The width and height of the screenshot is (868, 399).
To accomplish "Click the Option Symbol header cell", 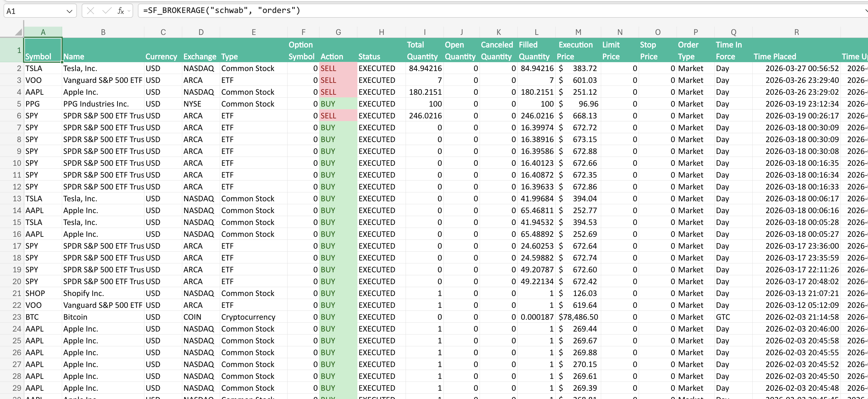I will click(303, 50).
